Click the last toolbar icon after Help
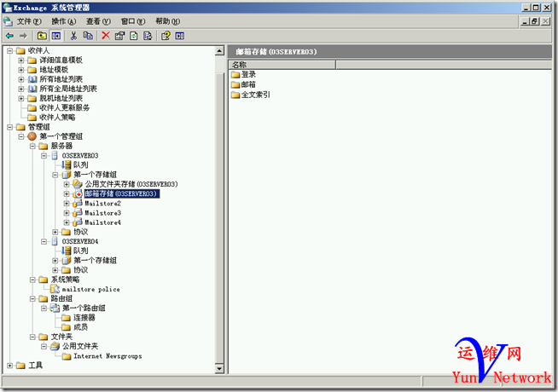Image resolution: width=558 pixels, height=392 pixels. (x=180, y=36)
